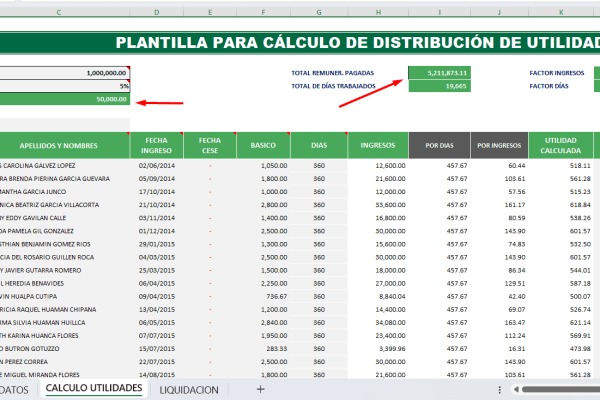
Task: Select basic salary cell 1,050.00
Action: click(x=263, y=166)
